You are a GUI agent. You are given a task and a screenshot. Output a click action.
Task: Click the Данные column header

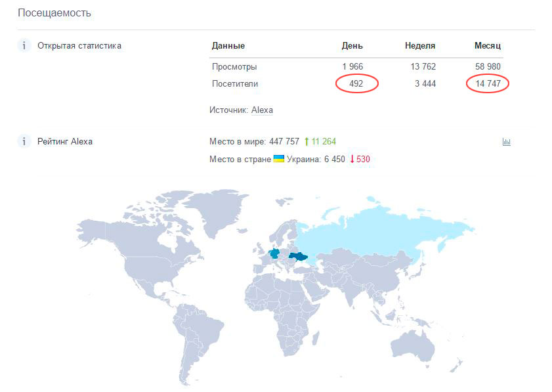click(228, 46)
